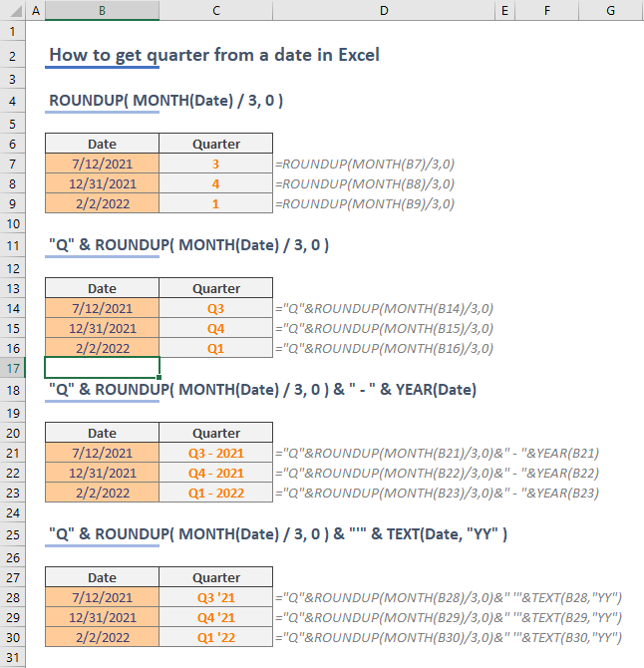Click 'Date' header cell in row 27

(x=103, y=577)
